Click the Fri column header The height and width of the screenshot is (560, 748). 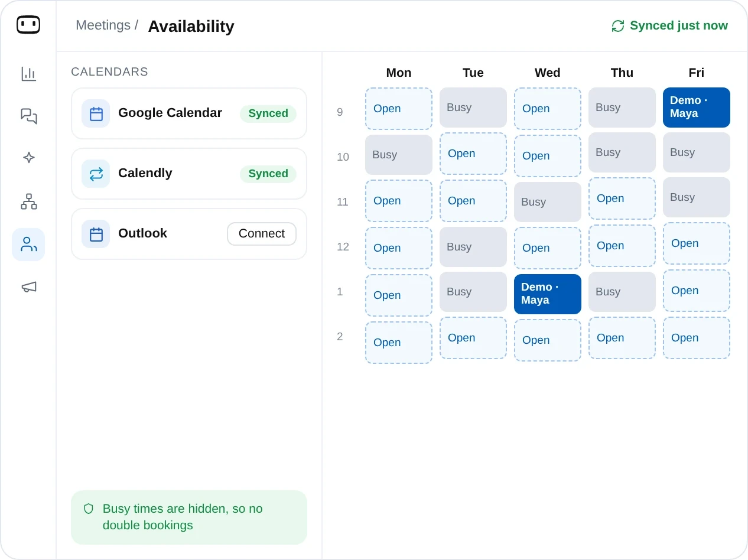697,73
